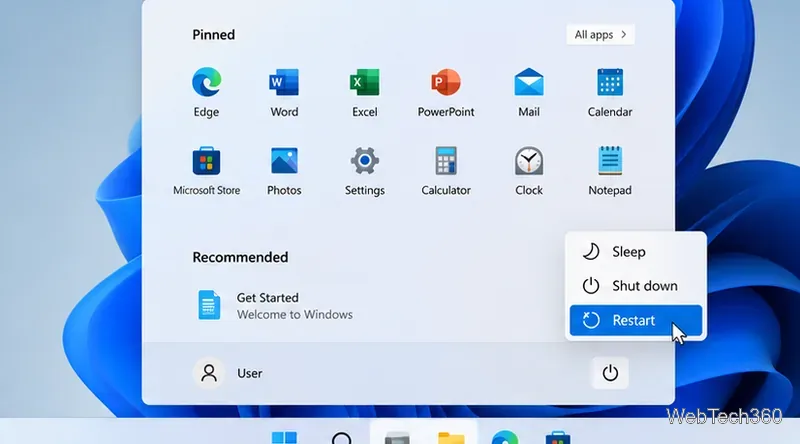Viewport: 800px width, 444px height.
Task: Open the Get Started recommended item
Action: (276, 305)
